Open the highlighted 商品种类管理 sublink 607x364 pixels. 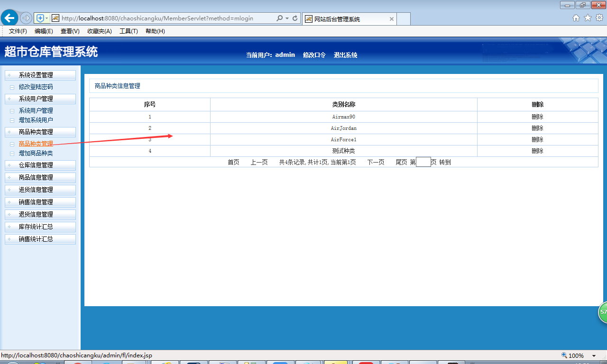(x=36, y=144)
